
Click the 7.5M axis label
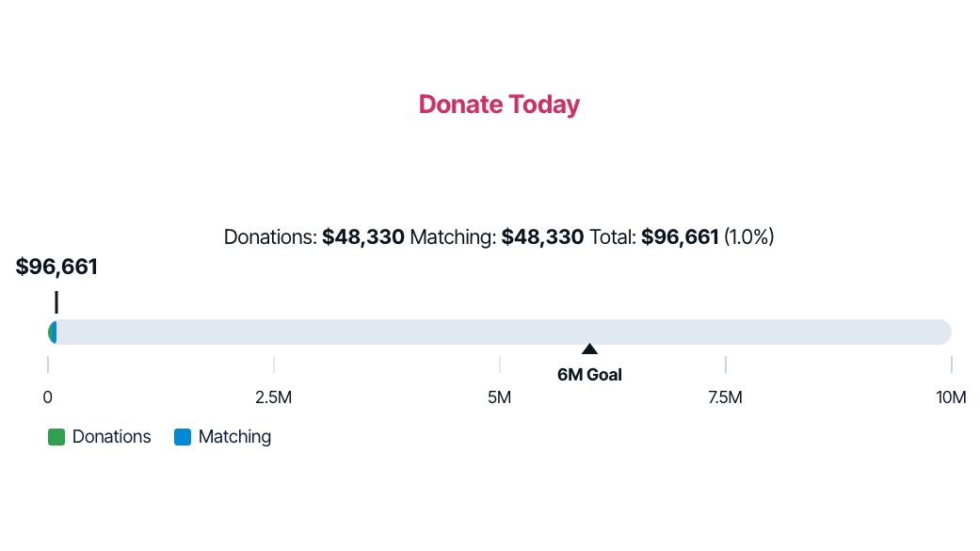click(x=726, y=397)
